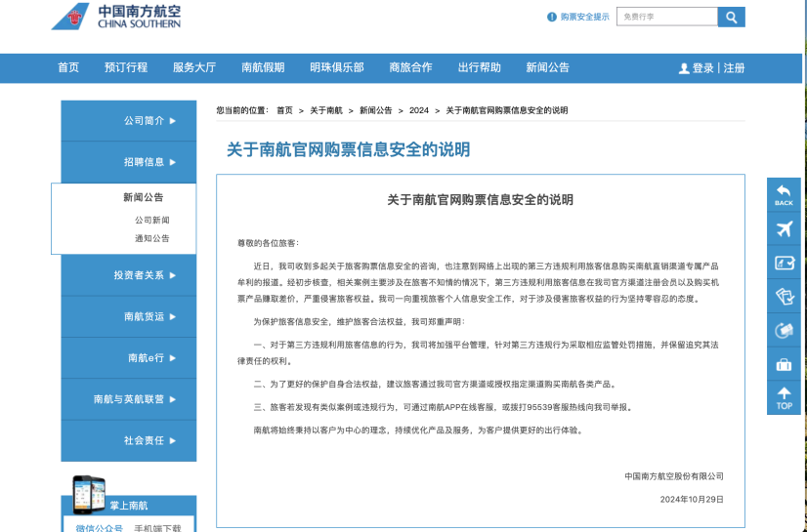Click the current page breadcrumb 关于南航官网购票信息安全的说明
The height and width of the screenshot is (532, 807).
tap(507, 110)
